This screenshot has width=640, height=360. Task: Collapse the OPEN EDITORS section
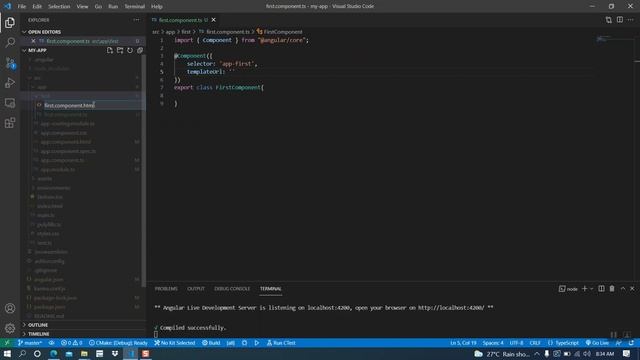(83, 32)
